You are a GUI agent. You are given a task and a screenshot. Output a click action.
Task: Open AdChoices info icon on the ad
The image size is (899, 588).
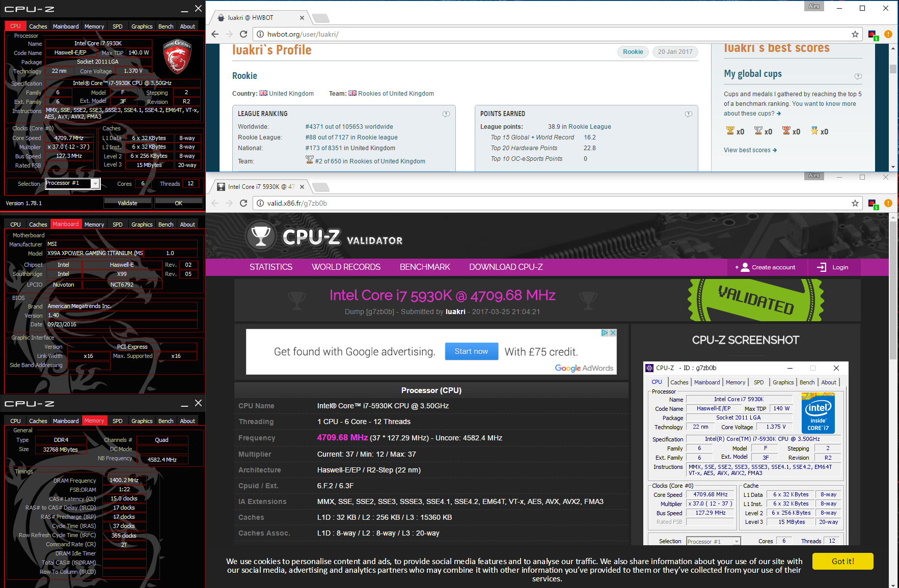605,332
